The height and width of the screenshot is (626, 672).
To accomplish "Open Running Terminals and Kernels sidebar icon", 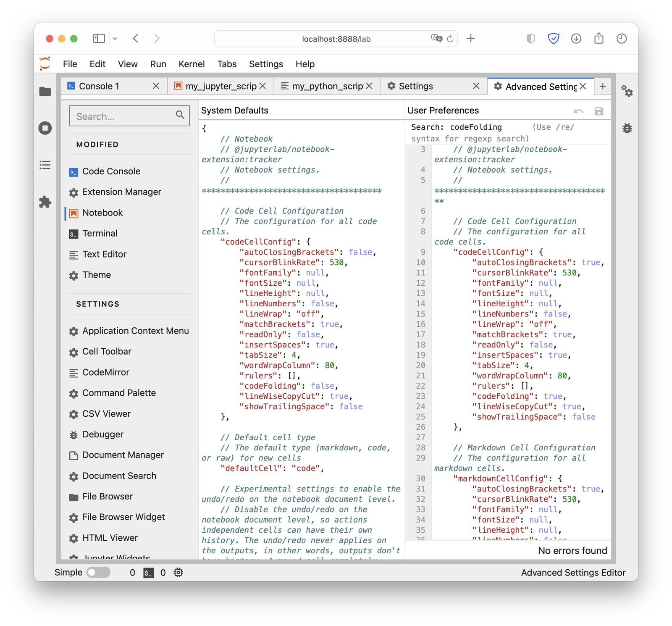I will 45,128.
